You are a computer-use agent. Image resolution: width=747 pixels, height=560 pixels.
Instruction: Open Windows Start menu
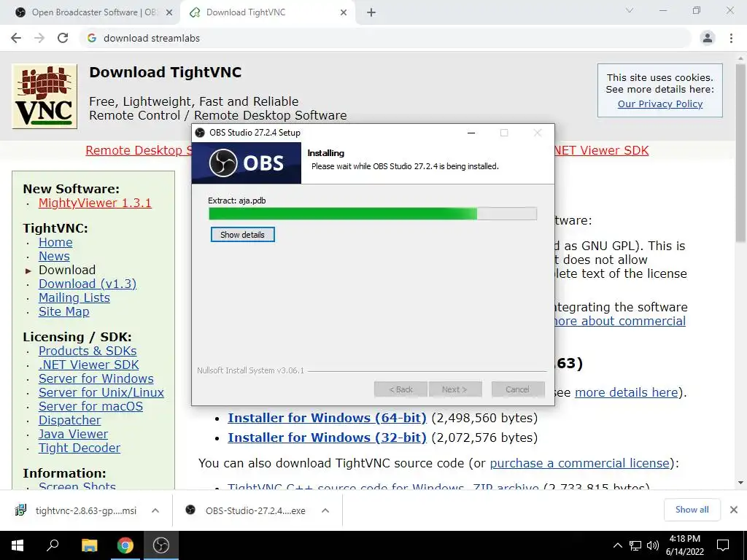(x=18, y=545)
